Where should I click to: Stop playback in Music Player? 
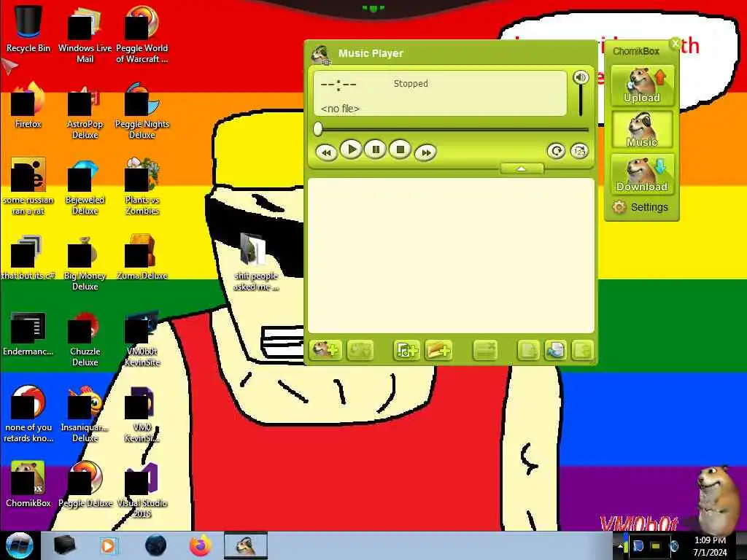(x=400, y=150)
